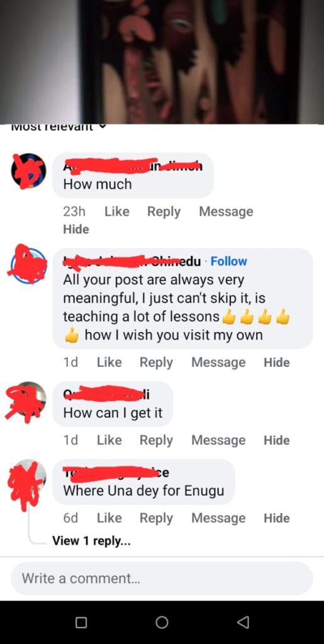The image size is (324, 644).
Task: Open the "How much" commenter's profile picture
Action: pyautogui.click(x=28, y=171)
